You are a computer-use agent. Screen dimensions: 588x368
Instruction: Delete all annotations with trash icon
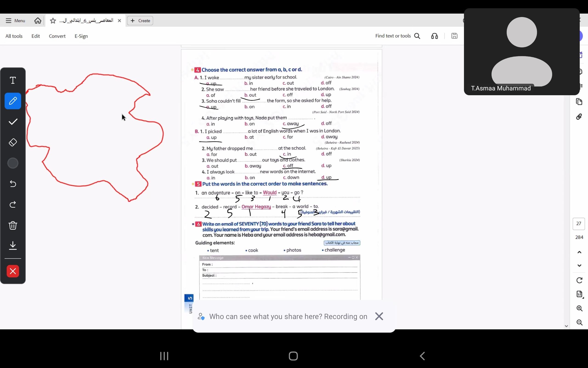13,225
